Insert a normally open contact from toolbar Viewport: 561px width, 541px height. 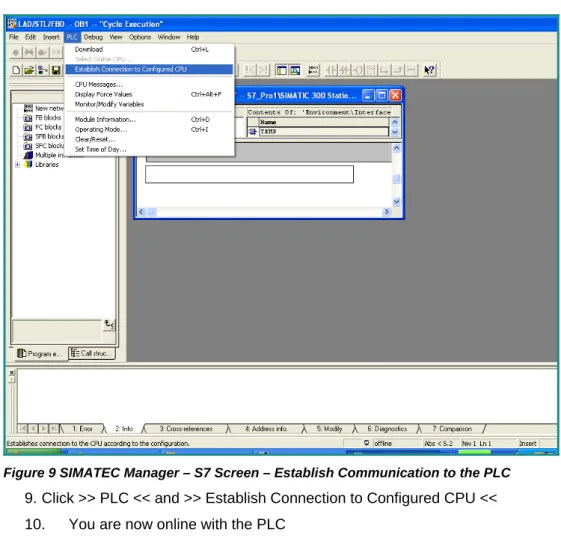pyautogui.click(x=331, y=70)
